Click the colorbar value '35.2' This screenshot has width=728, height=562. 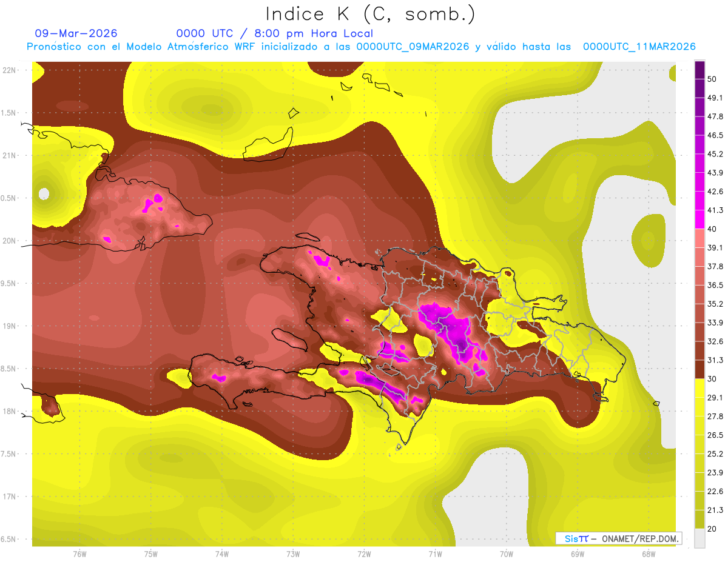pyautogui.click(x=715, y=304)
